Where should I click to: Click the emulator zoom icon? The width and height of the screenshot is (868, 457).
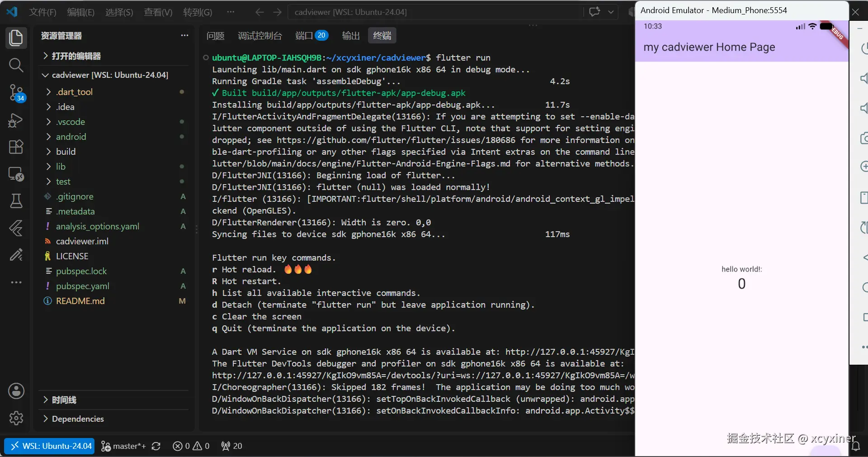point(864,167)
